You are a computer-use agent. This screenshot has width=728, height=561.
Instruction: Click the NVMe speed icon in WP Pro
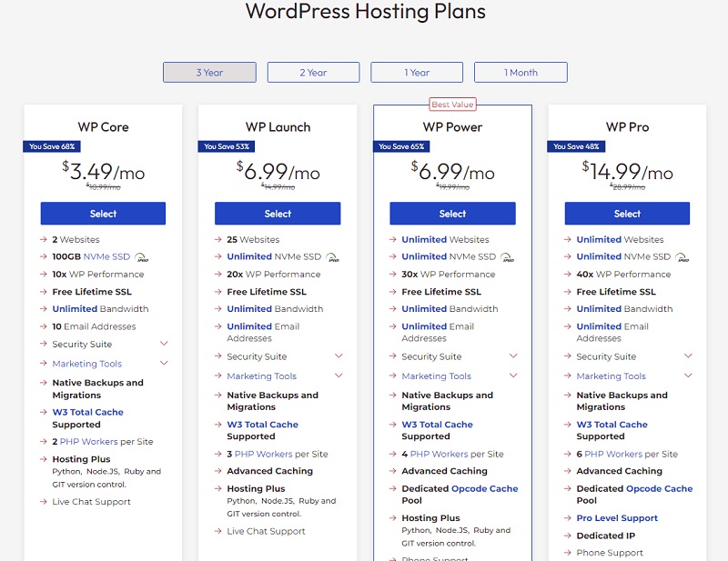[682, 257]
